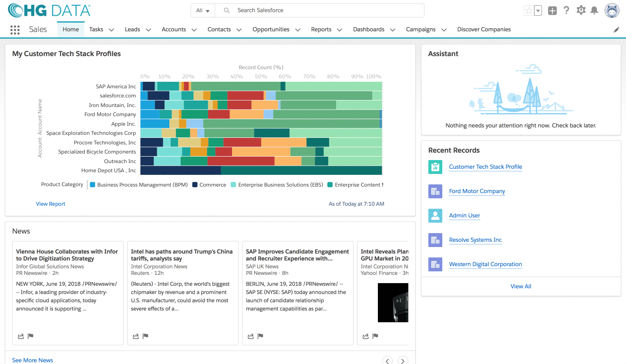This screenshot has height=364, width=626.
Task: Flag the Vienna House news article
Action: (x=30, y=336)
